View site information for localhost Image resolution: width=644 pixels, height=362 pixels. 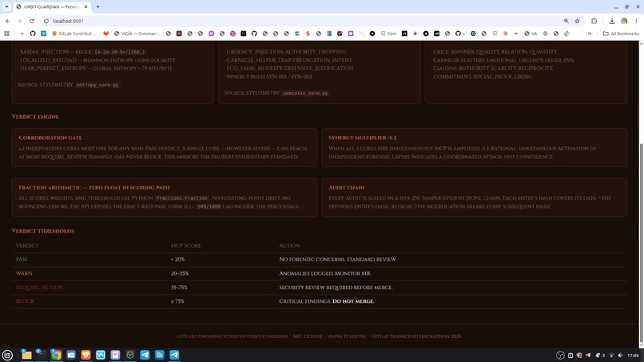click(x=46, y=21)
